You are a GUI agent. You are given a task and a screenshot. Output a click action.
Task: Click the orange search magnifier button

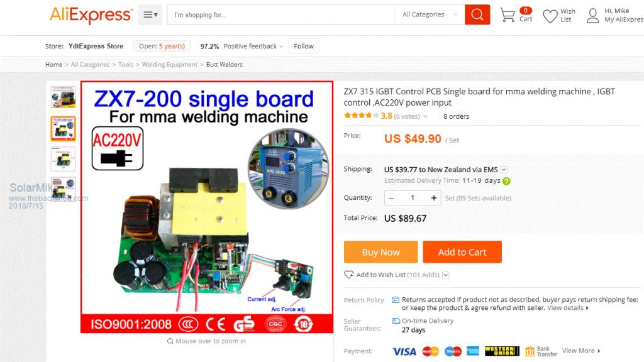477,15
